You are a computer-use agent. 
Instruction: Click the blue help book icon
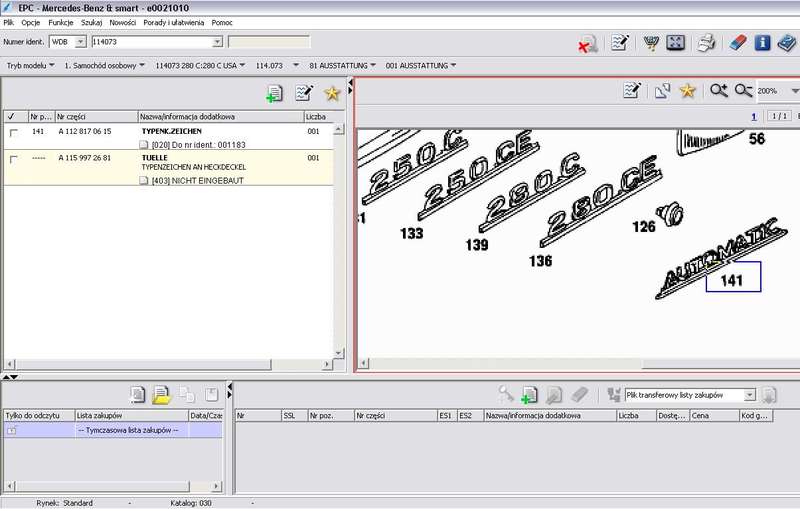787,43
